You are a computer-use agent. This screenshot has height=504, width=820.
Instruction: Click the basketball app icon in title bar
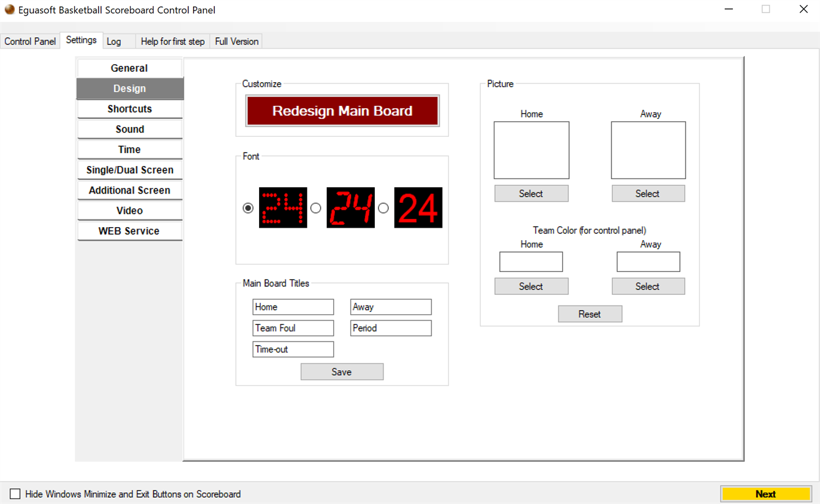[x=9, y=9]
